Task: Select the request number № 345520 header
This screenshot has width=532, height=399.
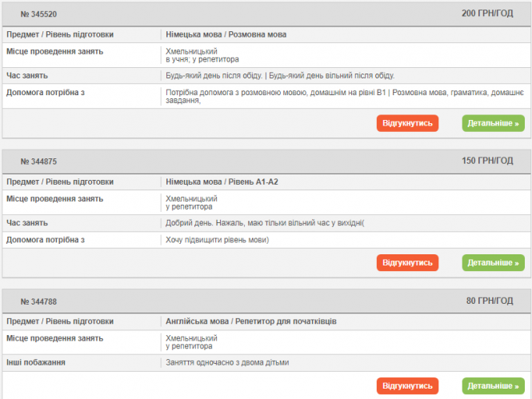Action: (x=38, y=14)
